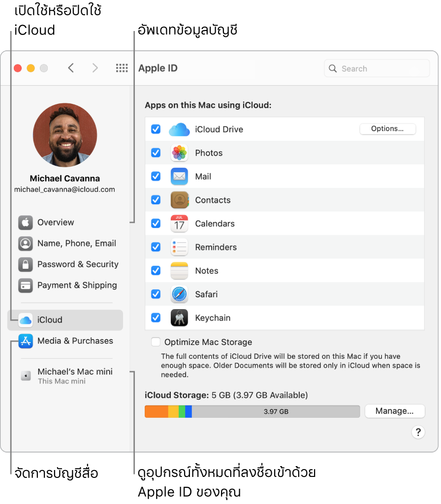Uncheck the Calendars checkbox
Viewport: 441px width, 504px height.
pos(156,223)
